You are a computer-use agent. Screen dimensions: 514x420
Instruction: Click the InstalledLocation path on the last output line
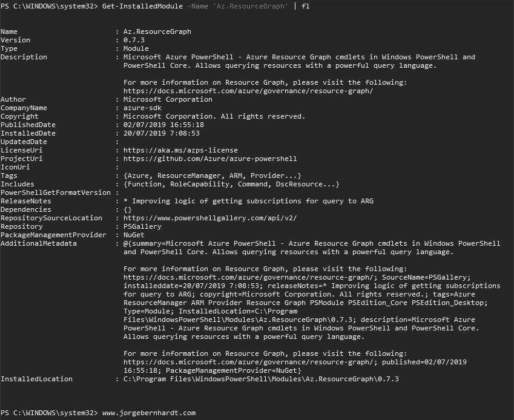(x=260, y=379)
